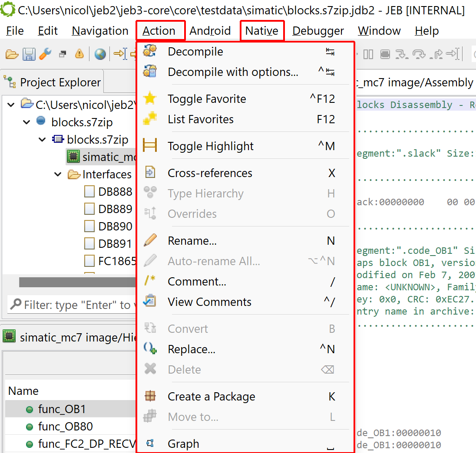This screenshot has width=476, height=453.
Task: Click the wrench toolbar icon
Action: pyautogui.click(x=46, y=54)
